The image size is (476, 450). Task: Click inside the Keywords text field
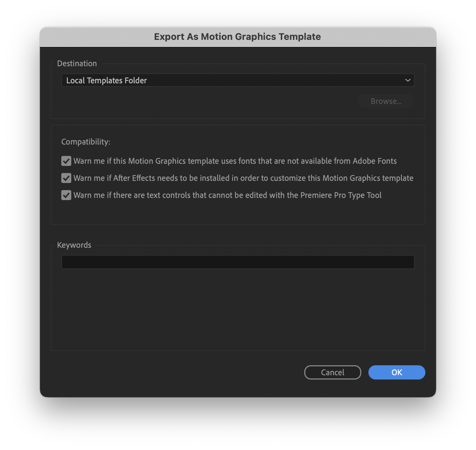point(238,262)
